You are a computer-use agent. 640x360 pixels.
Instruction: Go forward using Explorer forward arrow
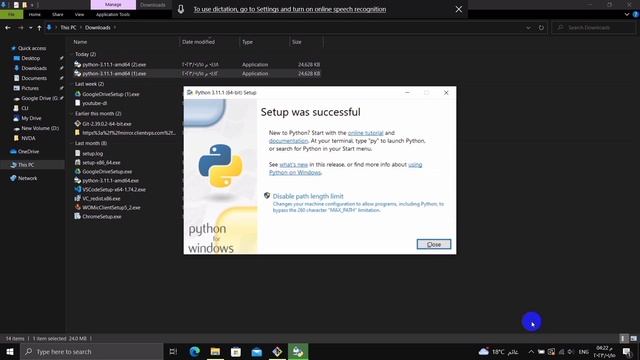point(20,28)
